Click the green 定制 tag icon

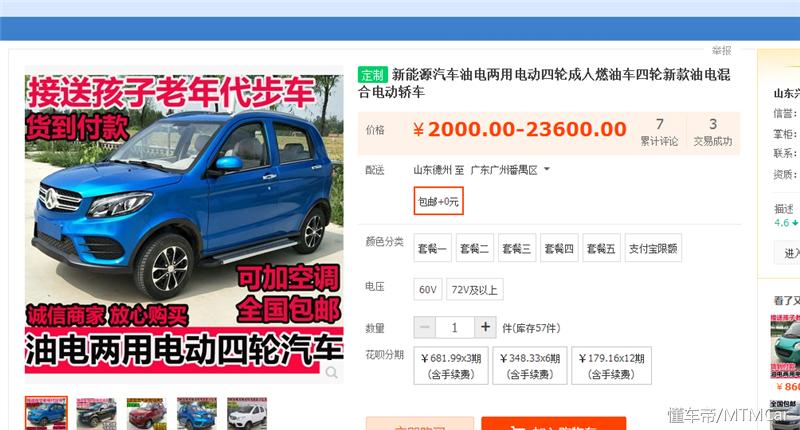point(372,74)
